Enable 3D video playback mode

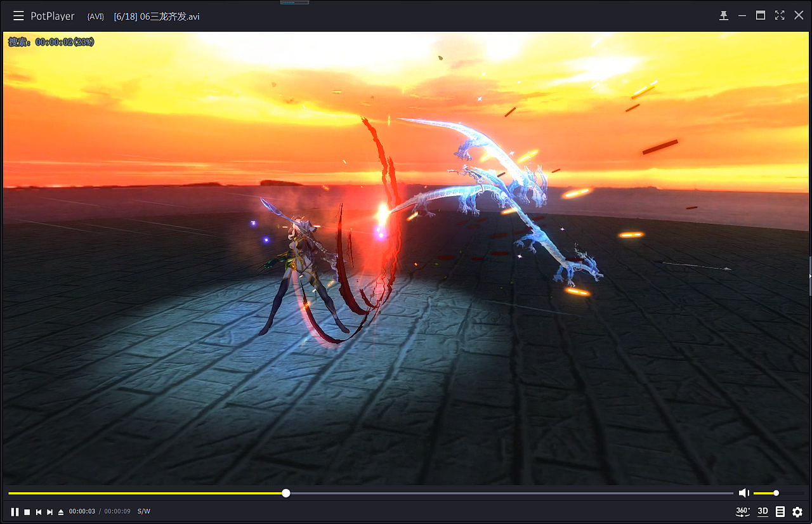[x=763, y=511]
